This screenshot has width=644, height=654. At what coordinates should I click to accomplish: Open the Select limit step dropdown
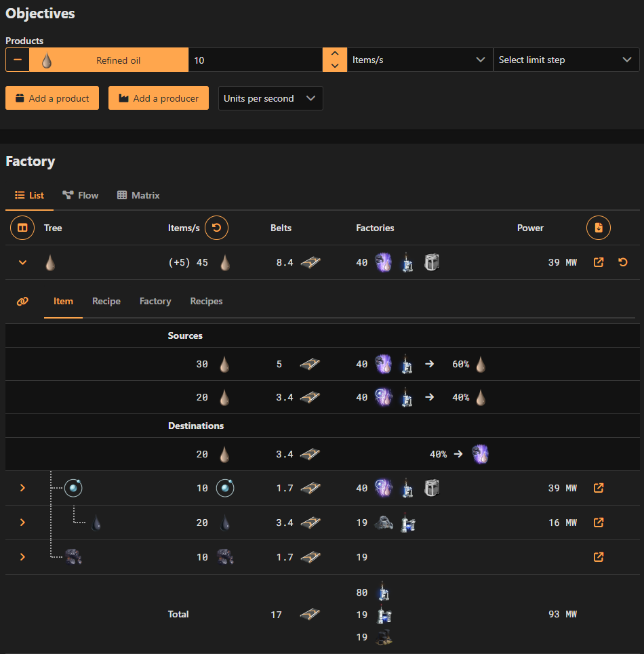(567, 60)
